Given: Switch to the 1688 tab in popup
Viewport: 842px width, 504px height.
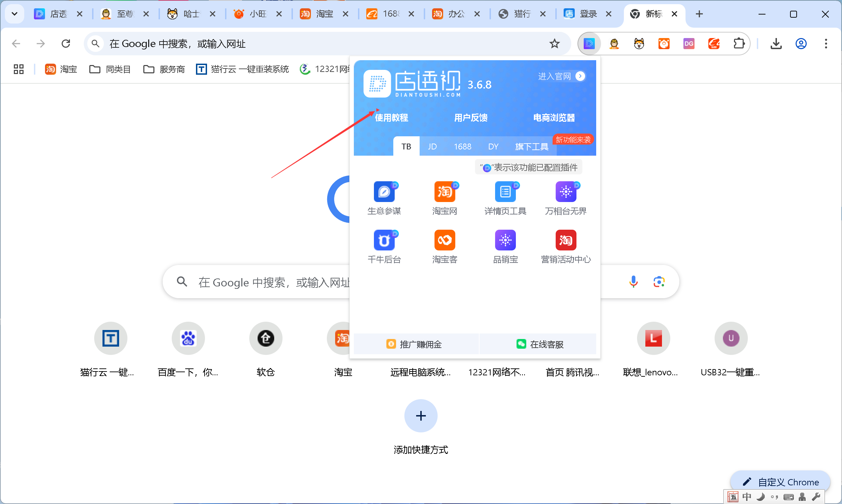Looking at the screenshot, I should pos(463,146).
